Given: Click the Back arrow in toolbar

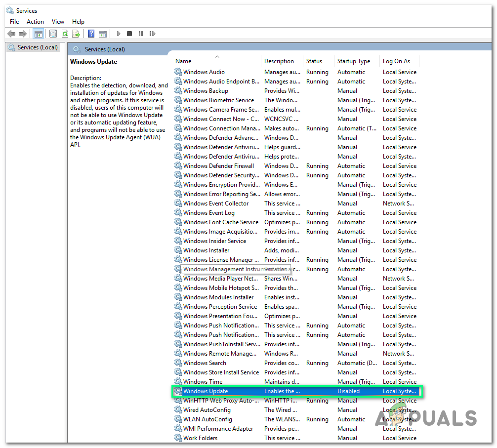Looking at the screenshot, I should [x=11, y=34].
